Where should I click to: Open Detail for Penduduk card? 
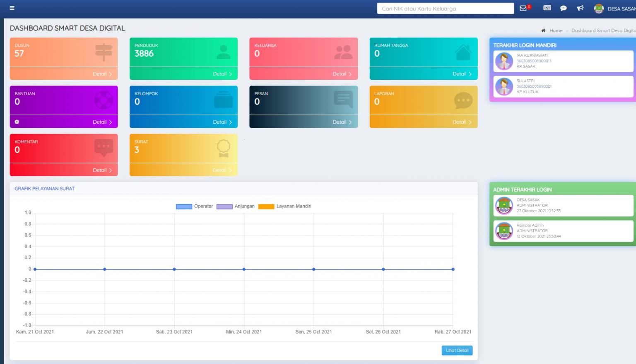click(x=222, y=74)
